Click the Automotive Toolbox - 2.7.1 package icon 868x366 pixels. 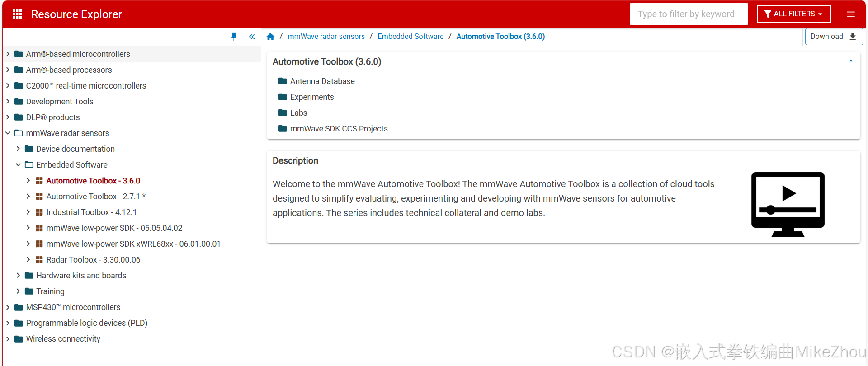[x=39, y=197]
